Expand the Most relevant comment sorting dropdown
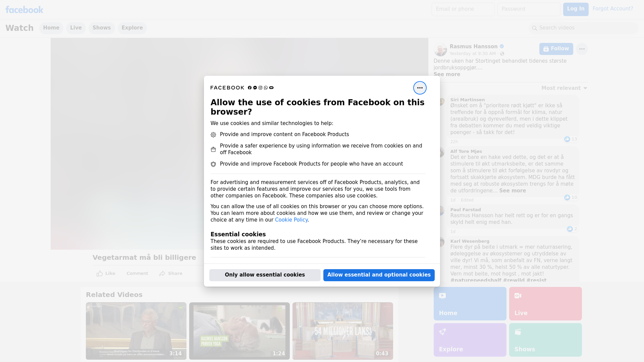The height and width of the screenshot is (362, 644). click(564, 88)
